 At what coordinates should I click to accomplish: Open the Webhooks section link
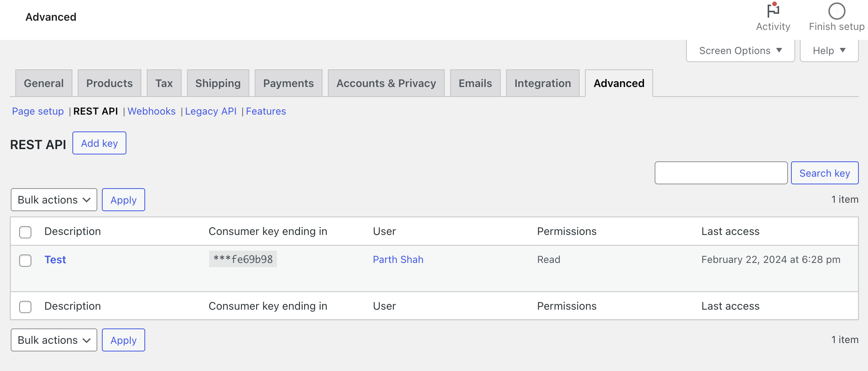[x=151, y=111]
